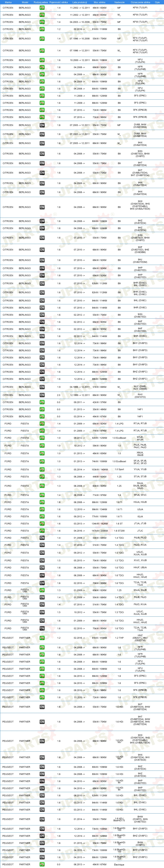Click petrol icon in Fiesta 1.6 ST200 row

coord(42,531)
